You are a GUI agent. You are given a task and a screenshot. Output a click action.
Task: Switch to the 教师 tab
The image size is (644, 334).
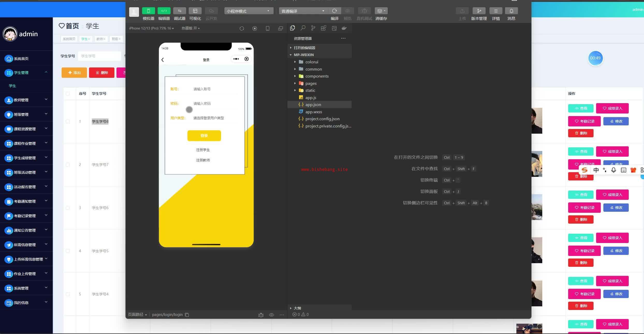click(100, 39)
